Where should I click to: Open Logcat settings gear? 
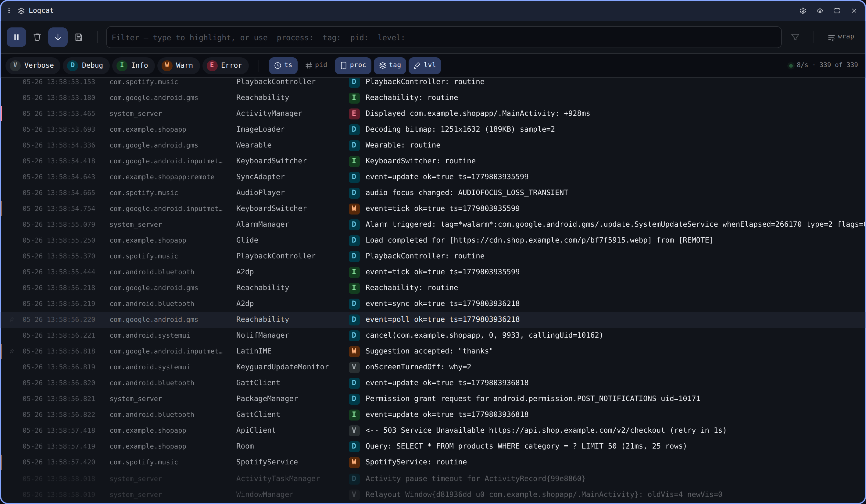tap(803, 11)
